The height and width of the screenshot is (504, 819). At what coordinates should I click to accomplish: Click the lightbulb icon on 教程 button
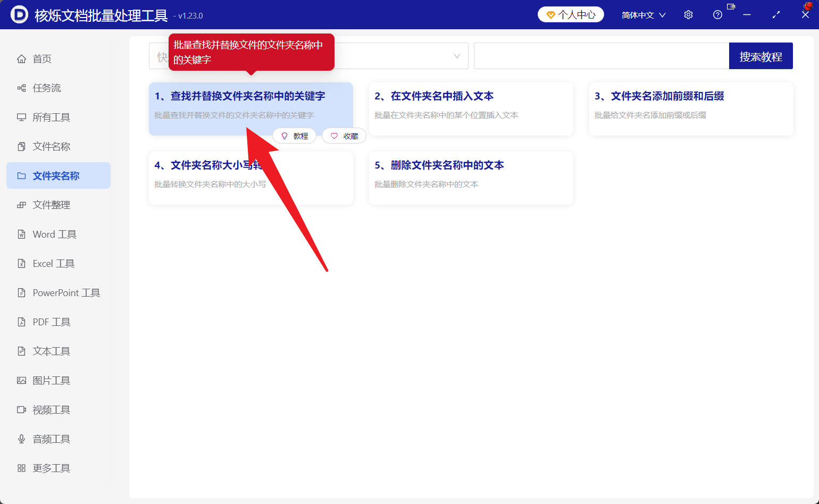click(285, 136)
